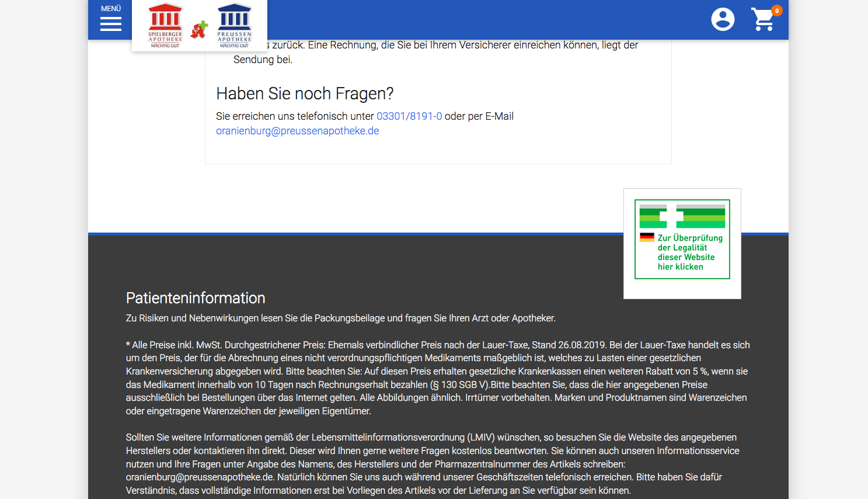
Task: Click the footer email address in LMIV paragraph
Action: point(200,477)
